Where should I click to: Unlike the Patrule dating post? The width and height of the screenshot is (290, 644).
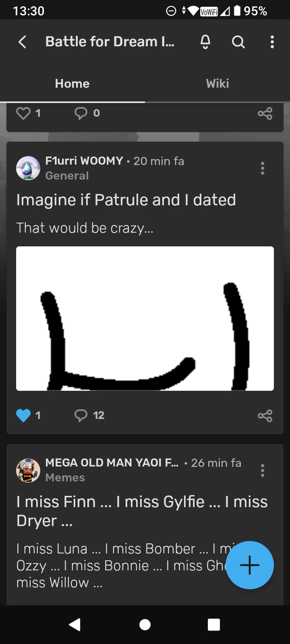(x=23, y=415)
